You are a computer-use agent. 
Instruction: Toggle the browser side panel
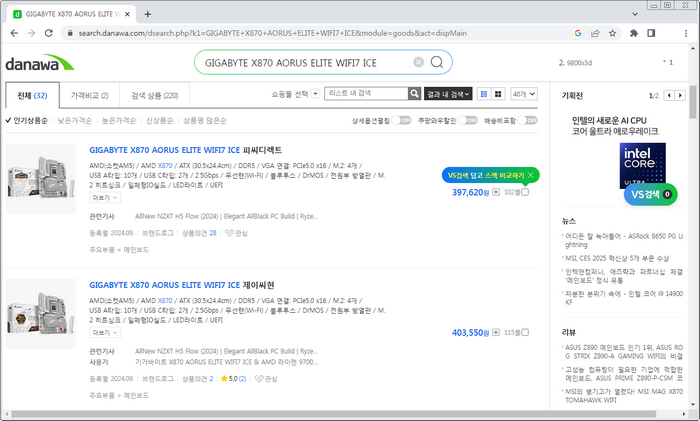click(651, 33)
